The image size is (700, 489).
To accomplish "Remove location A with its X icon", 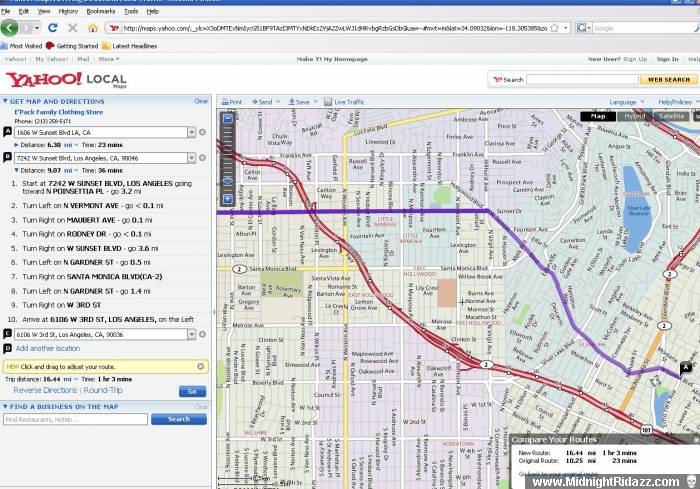I will pos(202,132).
